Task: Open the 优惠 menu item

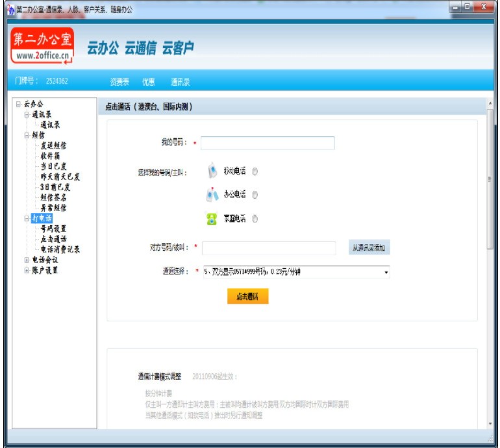Action: 149,82
